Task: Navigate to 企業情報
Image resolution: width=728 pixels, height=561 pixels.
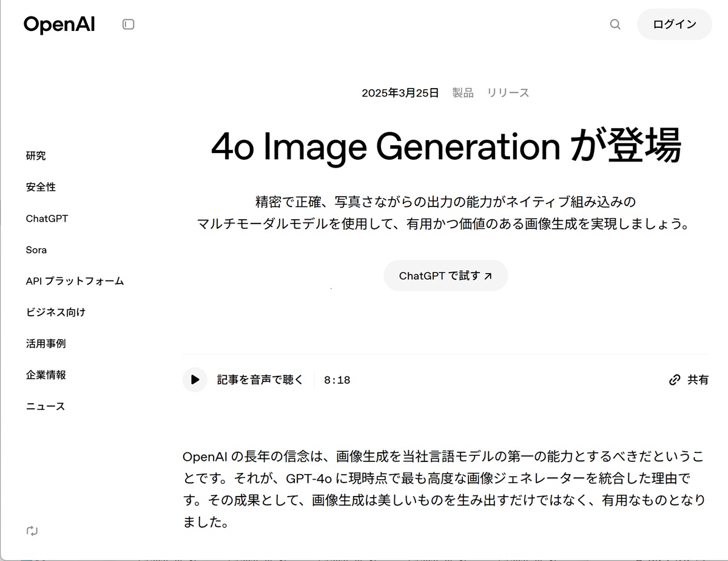Action: click(x=45, y=375)
